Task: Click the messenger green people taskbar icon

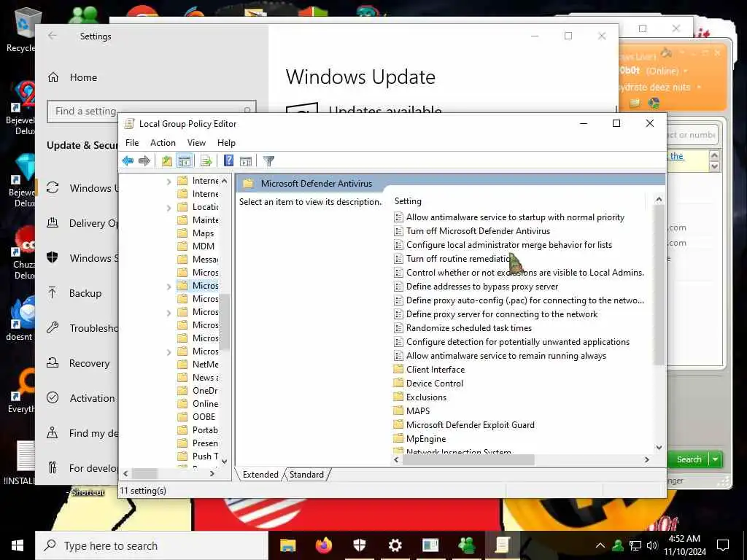Action: click(x=466, y=545)
